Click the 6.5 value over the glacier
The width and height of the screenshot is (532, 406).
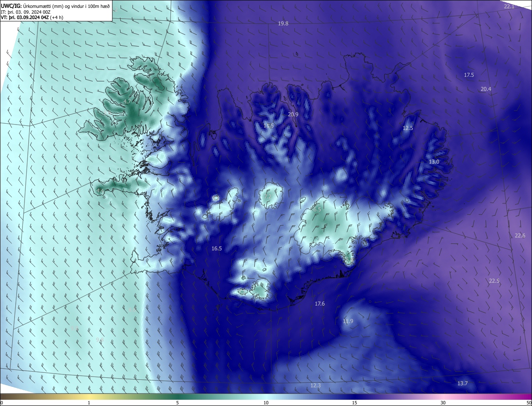pyautogui.click(x=317, y=210)
